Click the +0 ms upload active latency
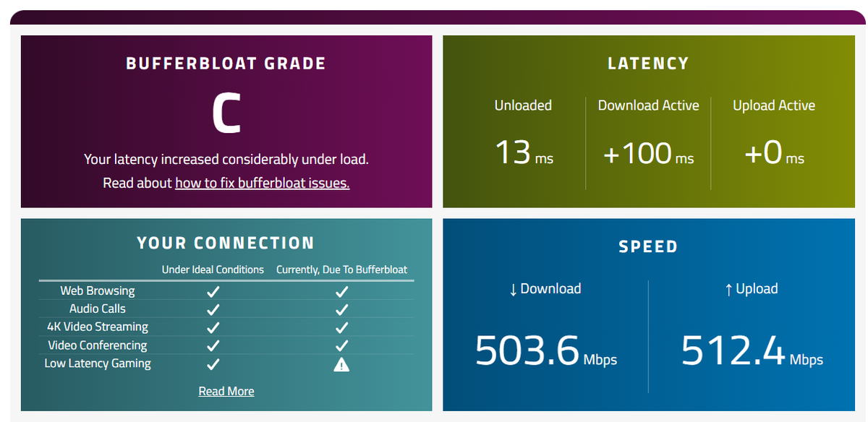The height and width of the screenshot is (422, 868). pos(774,153)
